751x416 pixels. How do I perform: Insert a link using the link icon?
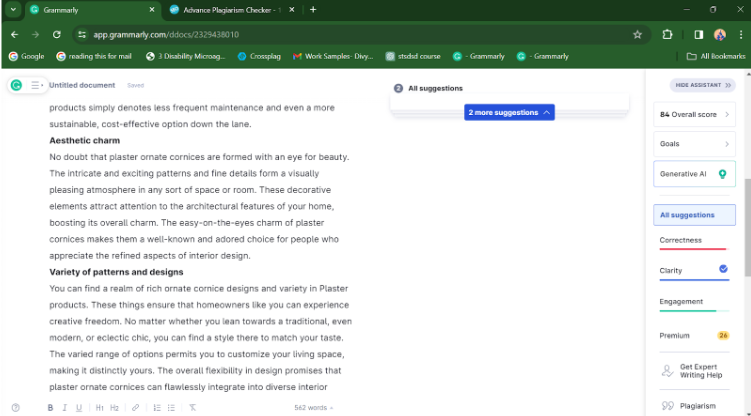[x=136, y=408]
